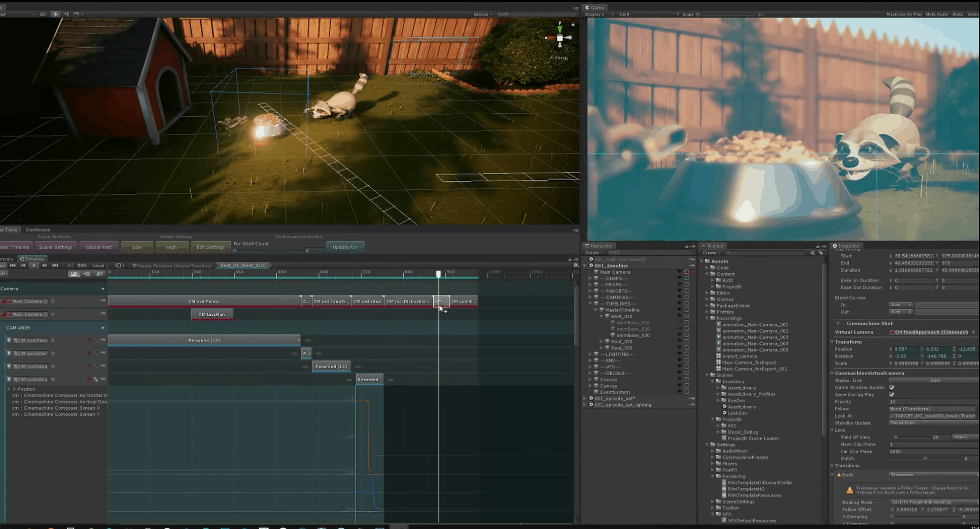Expand Code folder in Project

(x=707, y=268)
